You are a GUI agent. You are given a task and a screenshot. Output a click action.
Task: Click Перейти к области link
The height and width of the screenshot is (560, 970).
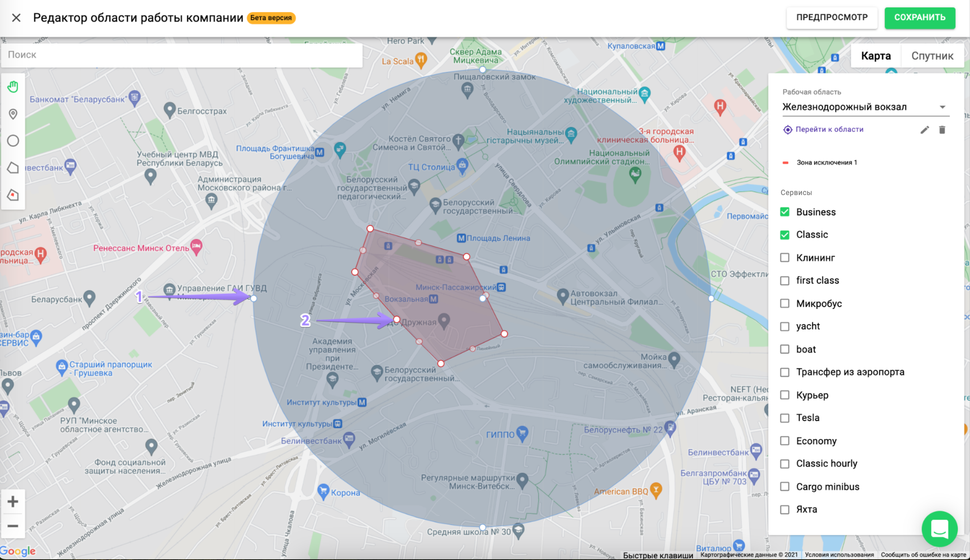tap(829, 130)
